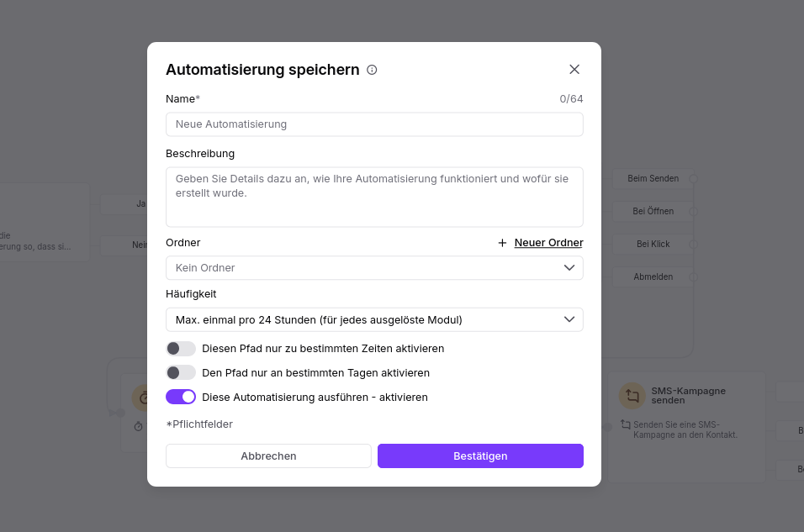Disable Diese Automatisierung ausführen toggle
This screenshot has height=532, width=804.
tap(181, 398)
